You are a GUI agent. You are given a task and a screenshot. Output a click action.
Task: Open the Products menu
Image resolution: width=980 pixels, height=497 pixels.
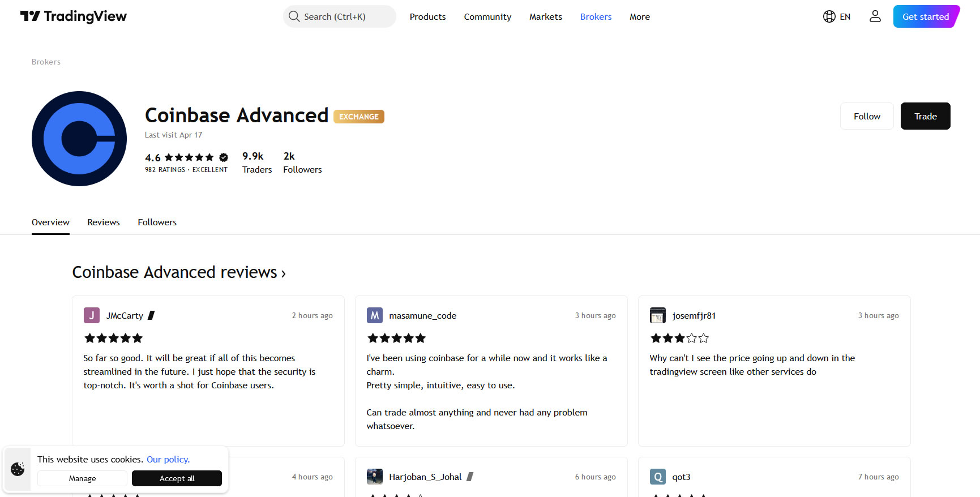tap(427, 17)
